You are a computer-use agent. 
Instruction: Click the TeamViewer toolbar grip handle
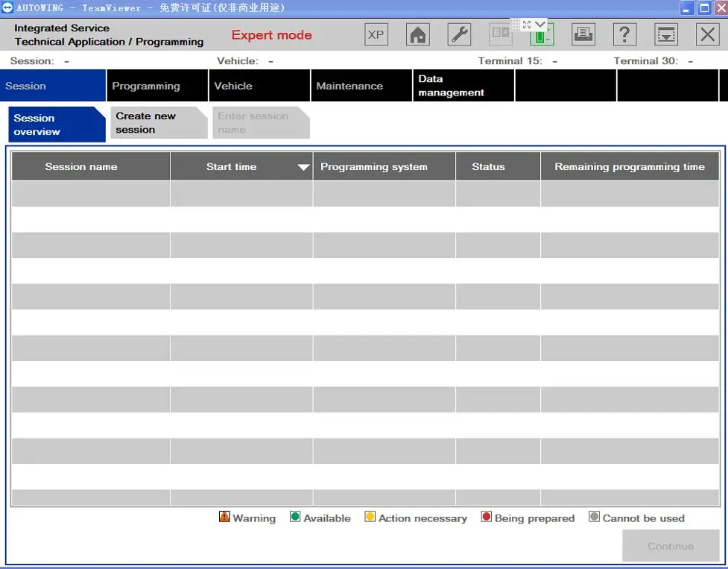(516, 25)
